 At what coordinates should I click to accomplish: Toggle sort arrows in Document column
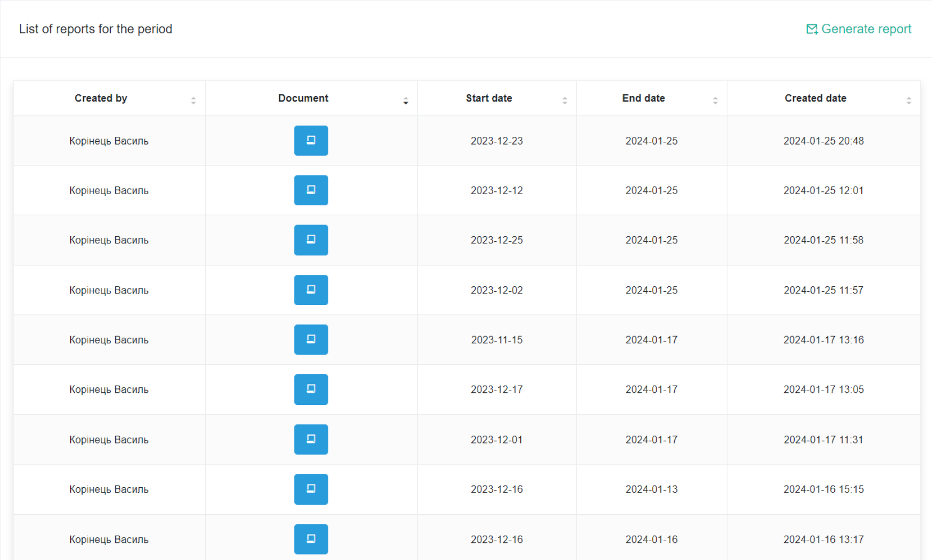[406, 100]
